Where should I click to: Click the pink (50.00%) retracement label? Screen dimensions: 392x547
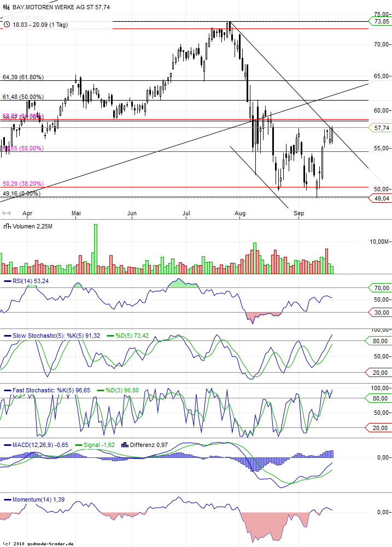(23, 148)
